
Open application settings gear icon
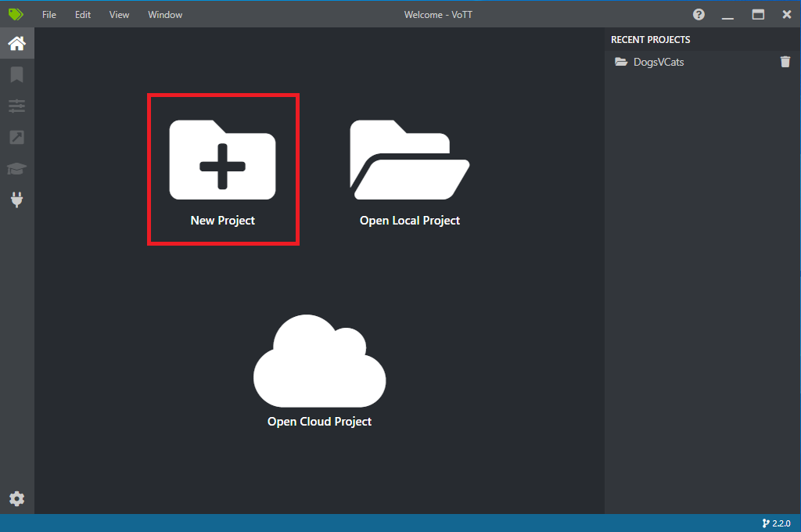tap(17, 498)
